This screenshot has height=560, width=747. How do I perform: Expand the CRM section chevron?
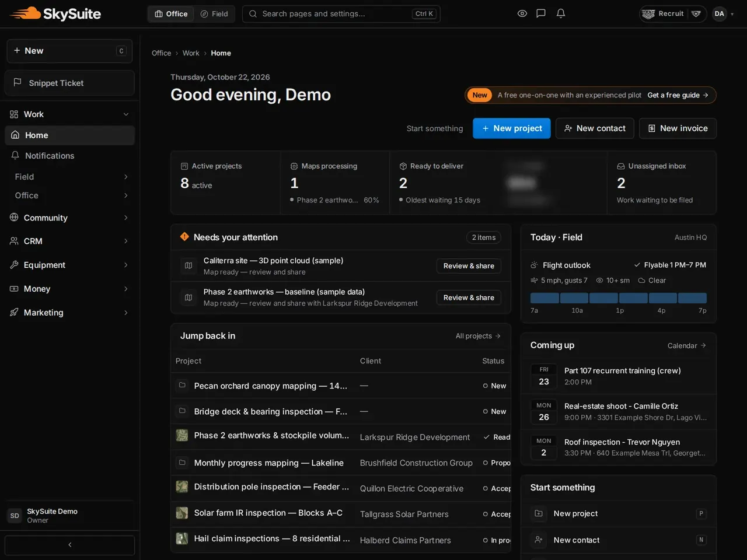click(126, 241)
